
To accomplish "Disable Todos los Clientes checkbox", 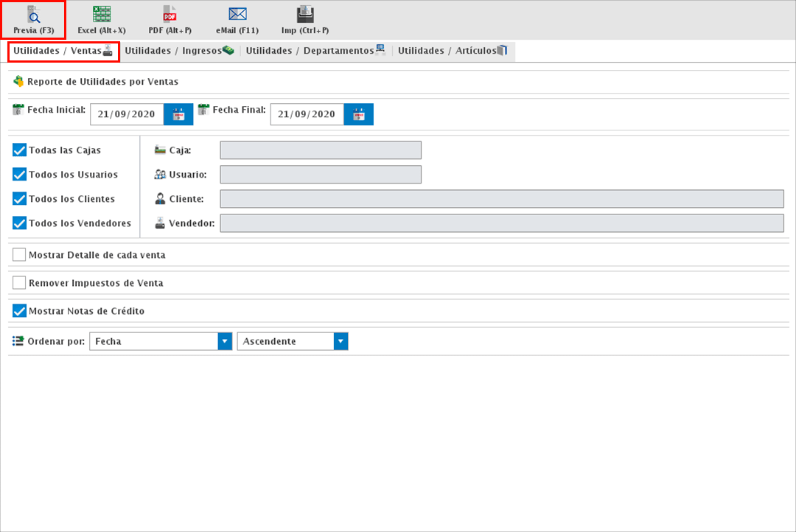I will pos(20,199).
